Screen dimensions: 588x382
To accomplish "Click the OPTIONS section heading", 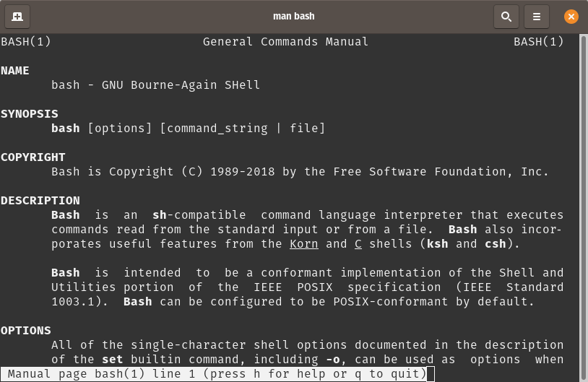I will (x=26, y=330).
